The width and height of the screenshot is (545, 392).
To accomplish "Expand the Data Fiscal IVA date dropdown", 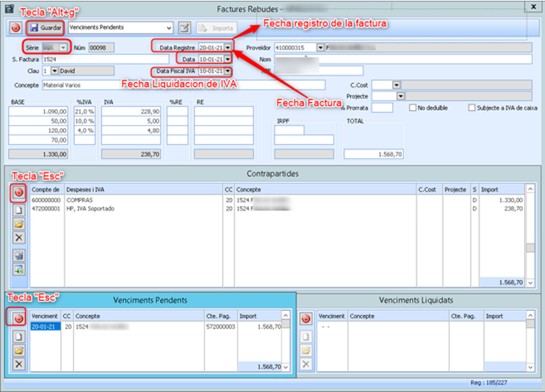I will click(x=227, y=71).
